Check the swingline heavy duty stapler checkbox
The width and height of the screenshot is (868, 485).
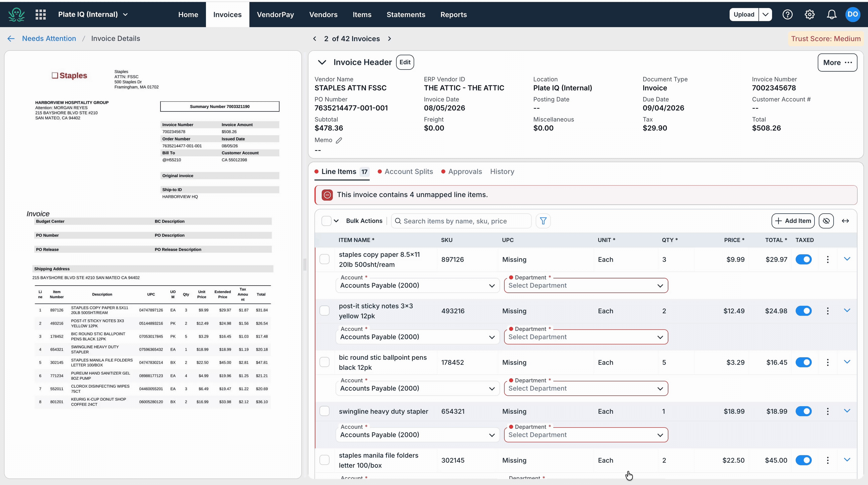click(x=324, y=411)
